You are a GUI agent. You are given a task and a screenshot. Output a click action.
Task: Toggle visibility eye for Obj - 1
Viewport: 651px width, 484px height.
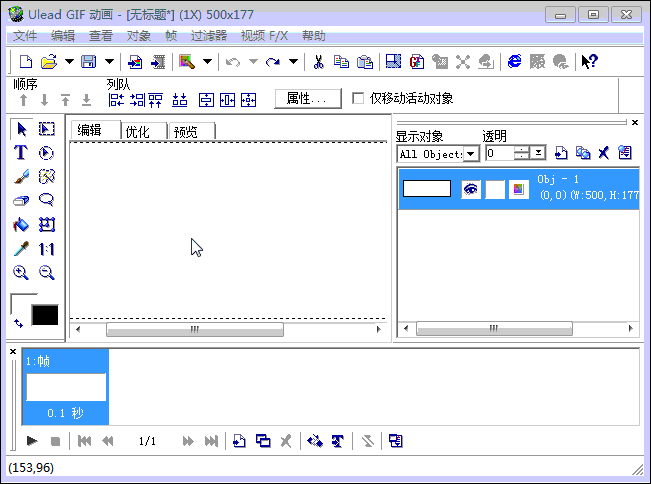(x=471, y=189)
